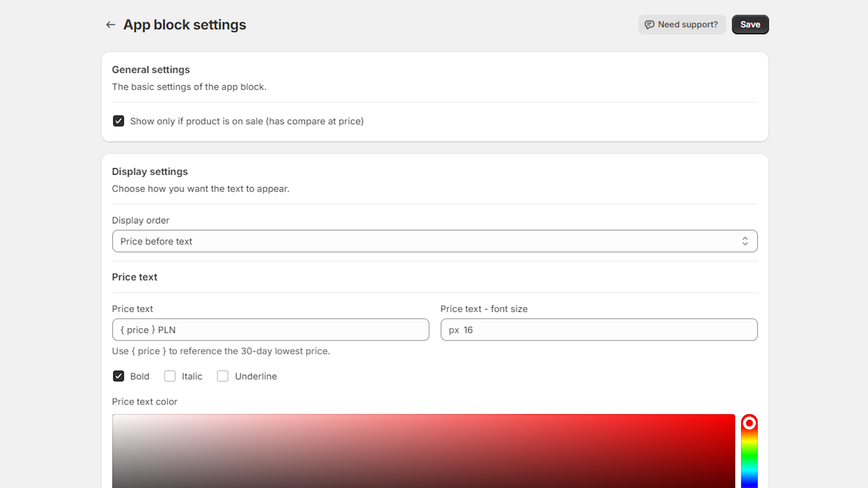
Task: Click the App block settings heading
Action: (184, 24)
